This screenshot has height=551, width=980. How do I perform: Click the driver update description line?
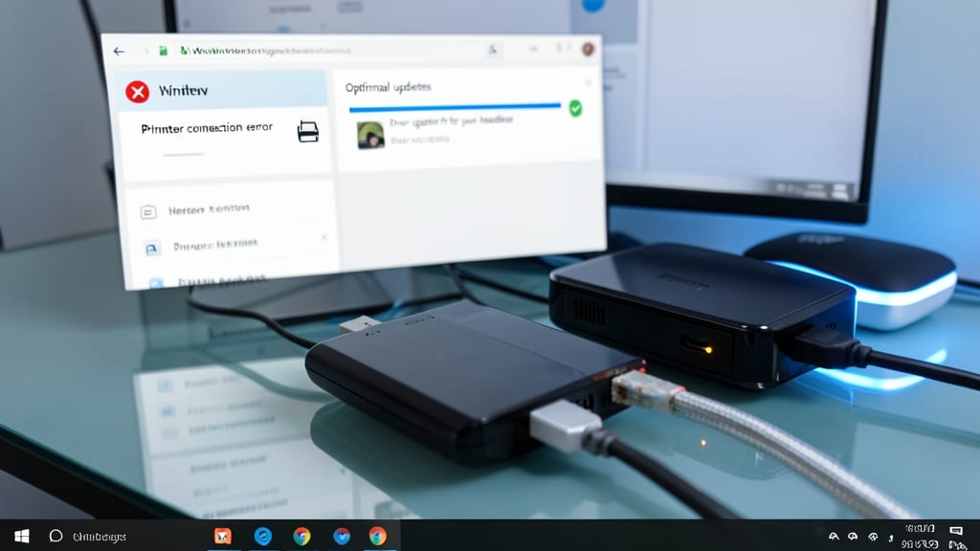pyautogui.click(x=452, y=121)
